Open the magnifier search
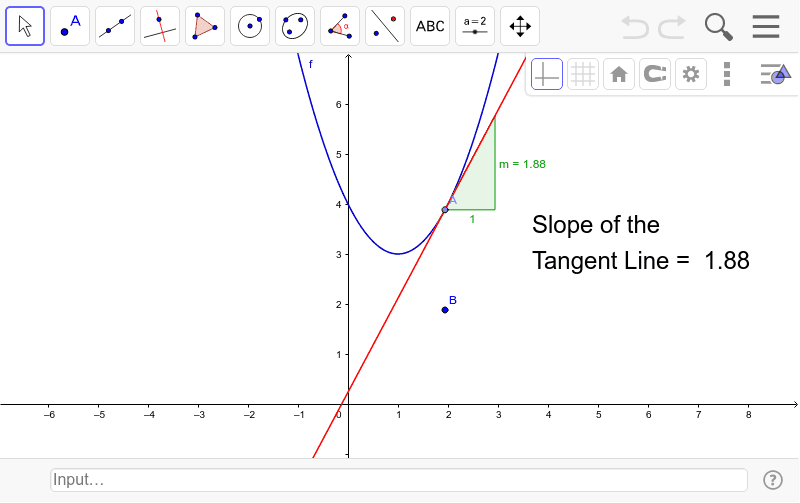Viewport: 800px width, 503px height. (719, 27)
